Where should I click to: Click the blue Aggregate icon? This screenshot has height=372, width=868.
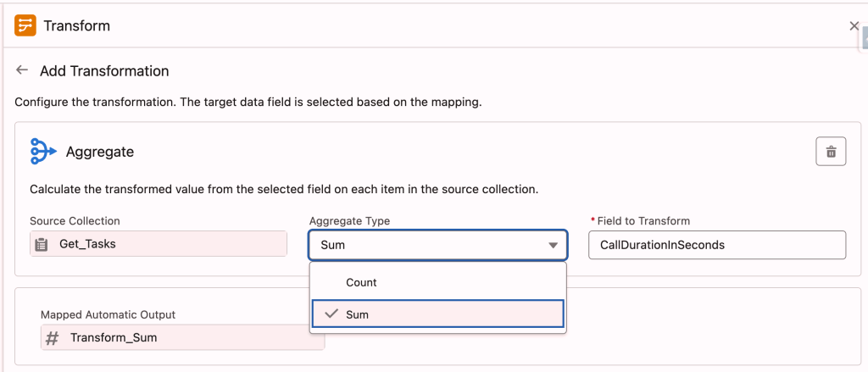[x=42, y=151]
